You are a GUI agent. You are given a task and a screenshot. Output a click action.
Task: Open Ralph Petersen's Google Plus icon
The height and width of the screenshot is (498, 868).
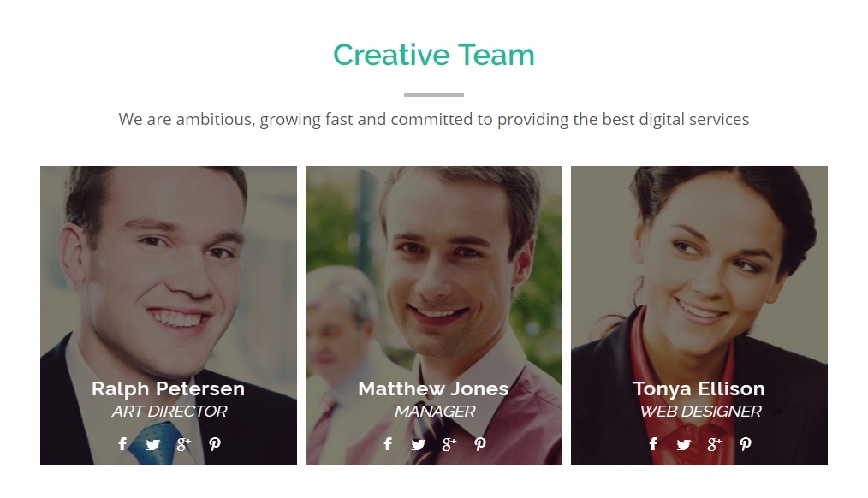pos(184,444)
